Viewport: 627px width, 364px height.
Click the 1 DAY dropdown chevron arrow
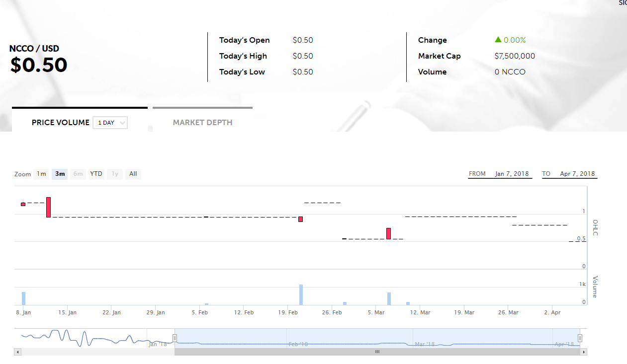121,122
